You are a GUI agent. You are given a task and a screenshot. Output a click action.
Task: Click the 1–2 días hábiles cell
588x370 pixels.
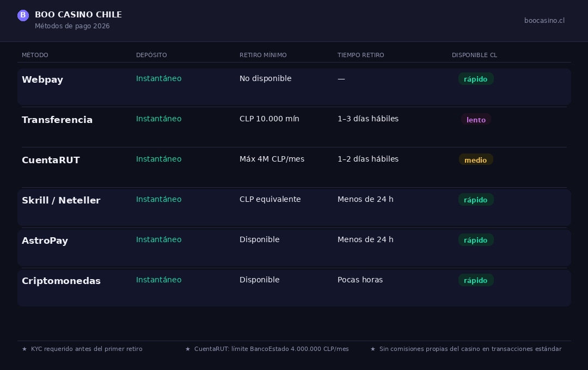[368, 159]
